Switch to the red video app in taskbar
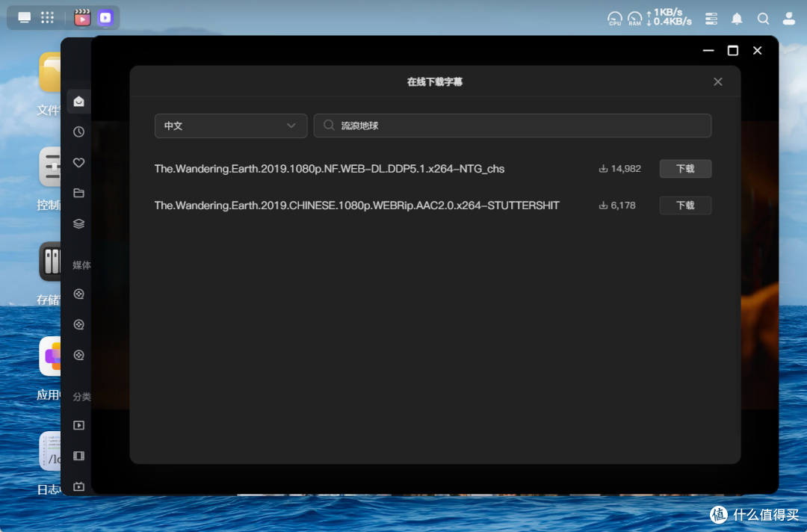 (82, 17)
